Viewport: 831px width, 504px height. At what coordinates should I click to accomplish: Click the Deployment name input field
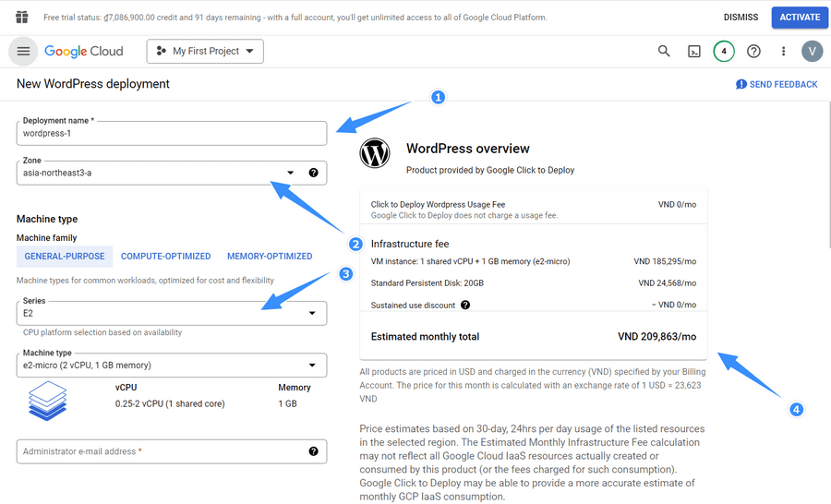[172, 134]
